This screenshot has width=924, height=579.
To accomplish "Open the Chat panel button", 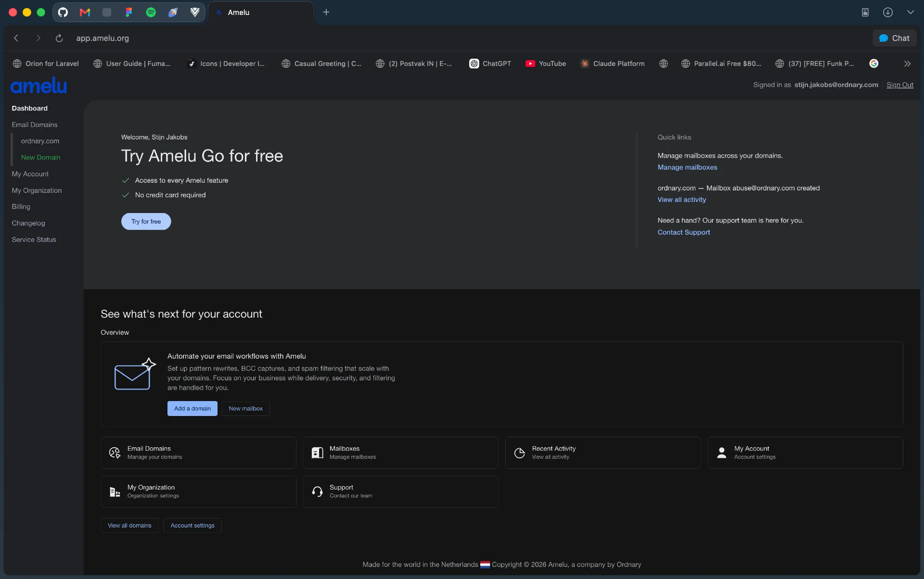I will (x=894, y=38).
